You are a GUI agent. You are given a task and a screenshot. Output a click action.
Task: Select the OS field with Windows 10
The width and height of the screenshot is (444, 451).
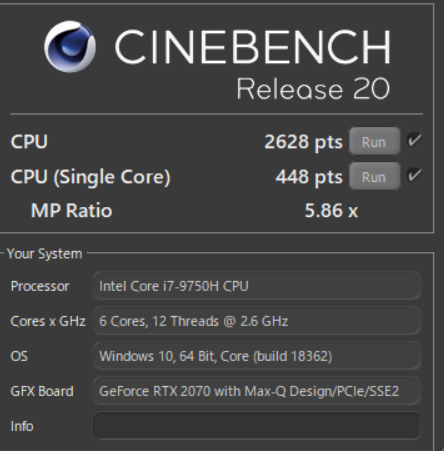256,356
